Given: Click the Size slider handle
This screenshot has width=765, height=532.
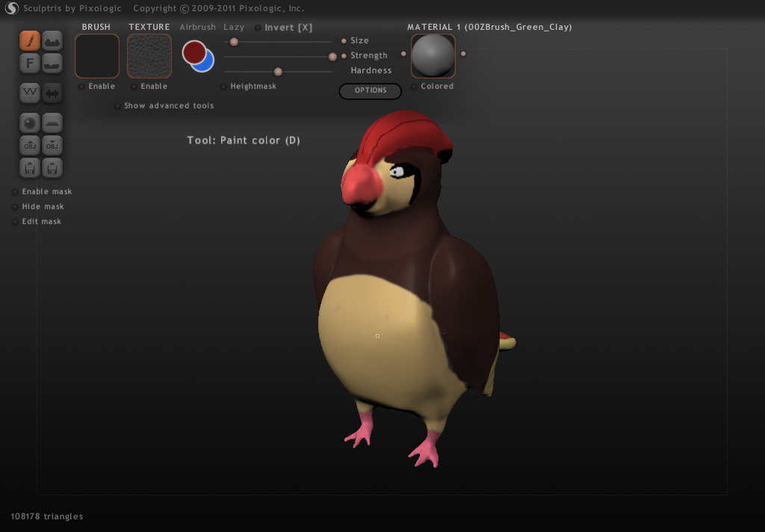Looking at the screenshot, I should 234,42.
